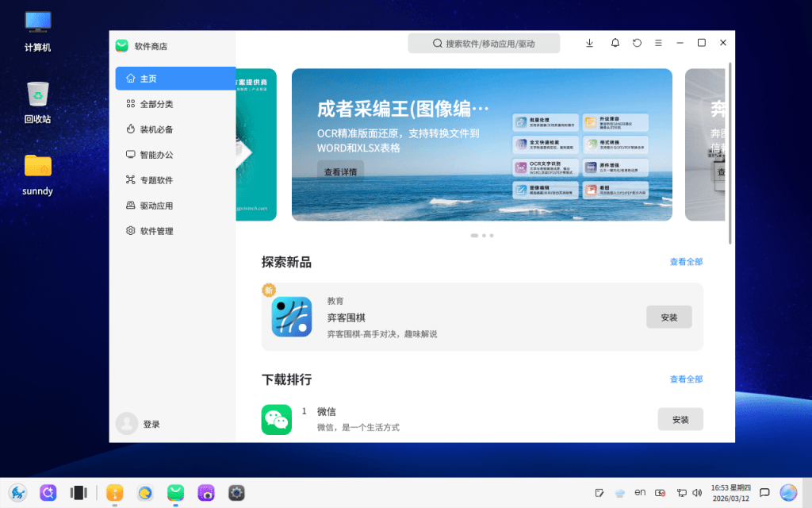Select the third carousel indicator dot

(492, 235)
